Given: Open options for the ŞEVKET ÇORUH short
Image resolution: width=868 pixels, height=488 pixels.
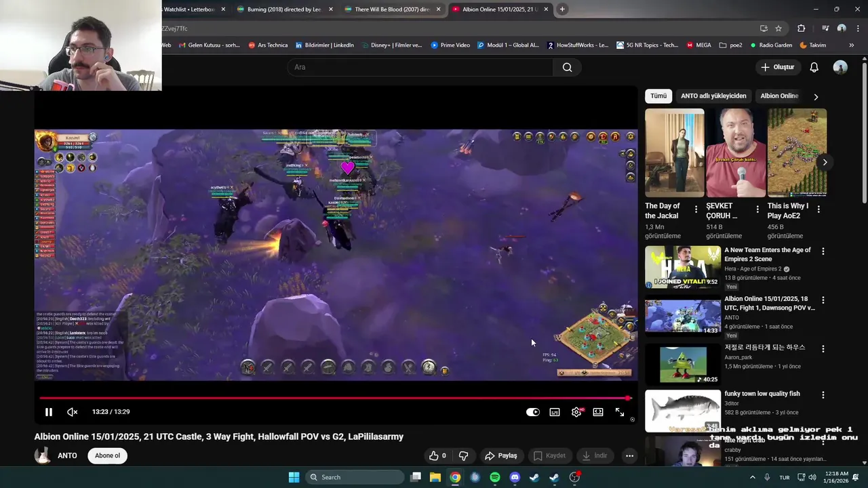Looking at the screenshot, I should (x=757, y=209).
